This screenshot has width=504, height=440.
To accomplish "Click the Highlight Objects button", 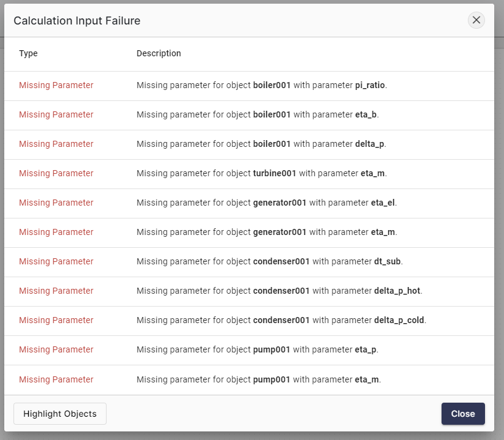I will point(60,414).
